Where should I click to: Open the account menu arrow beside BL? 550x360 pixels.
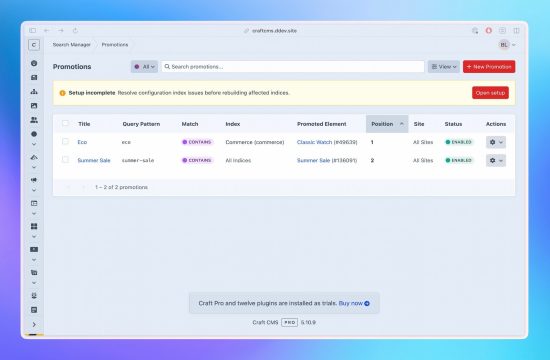(x=514, y=45)
